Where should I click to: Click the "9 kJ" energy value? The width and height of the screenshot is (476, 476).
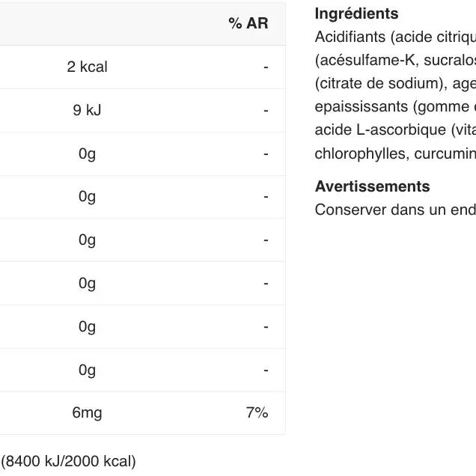point(87,111)
